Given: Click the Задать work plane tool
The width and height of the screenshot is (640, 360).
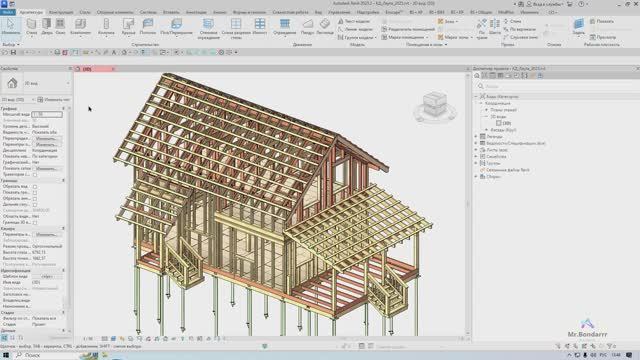Looking at the screenshot, I should tap(578, 26).
